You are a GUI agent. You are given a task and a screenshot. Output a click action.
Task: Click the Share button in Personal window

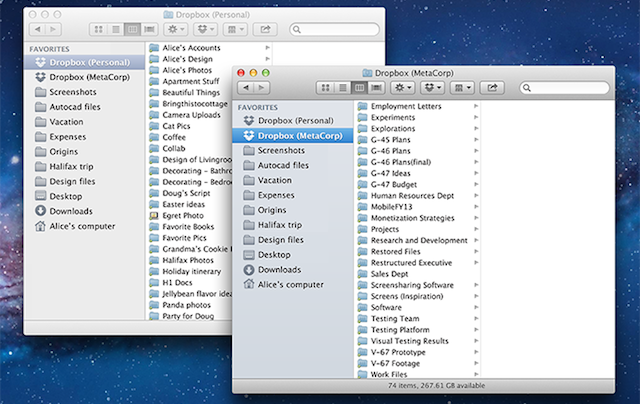265,29
